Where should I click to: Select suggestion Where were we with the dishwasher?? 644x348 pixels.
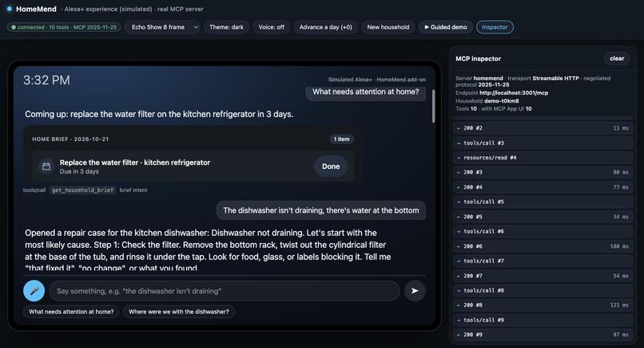(179, 312)
